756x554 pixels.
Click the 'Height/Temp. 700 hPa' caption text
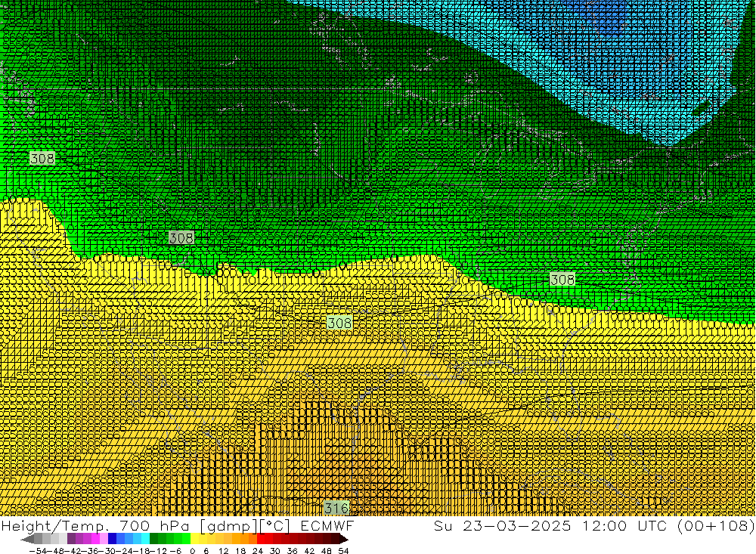coord(95,526)
